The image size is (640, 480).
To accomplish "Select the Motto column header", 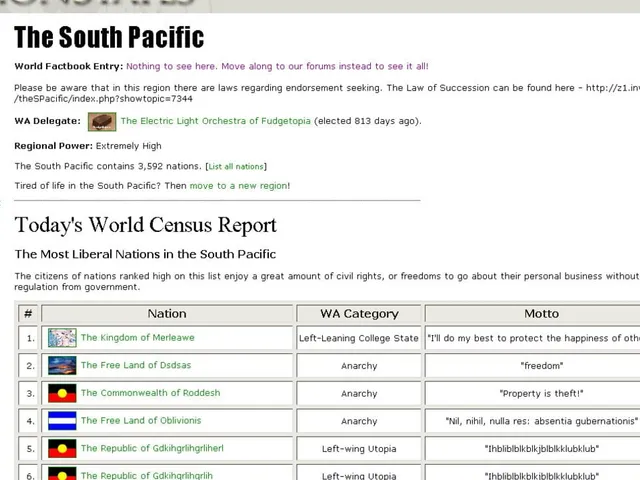I will tap(541, 313).
